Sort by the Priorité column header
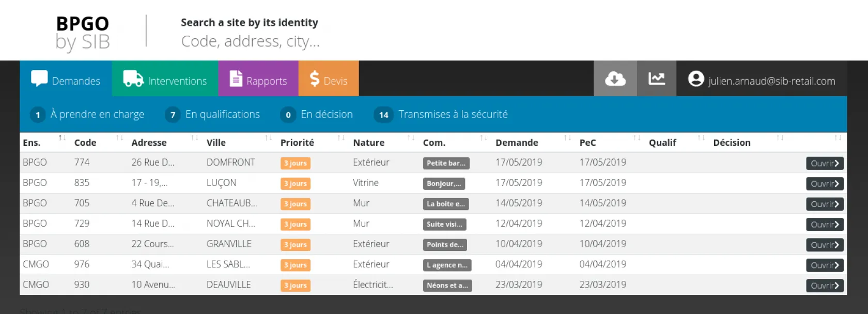868x314 pixels. click(x=297, y=143)
